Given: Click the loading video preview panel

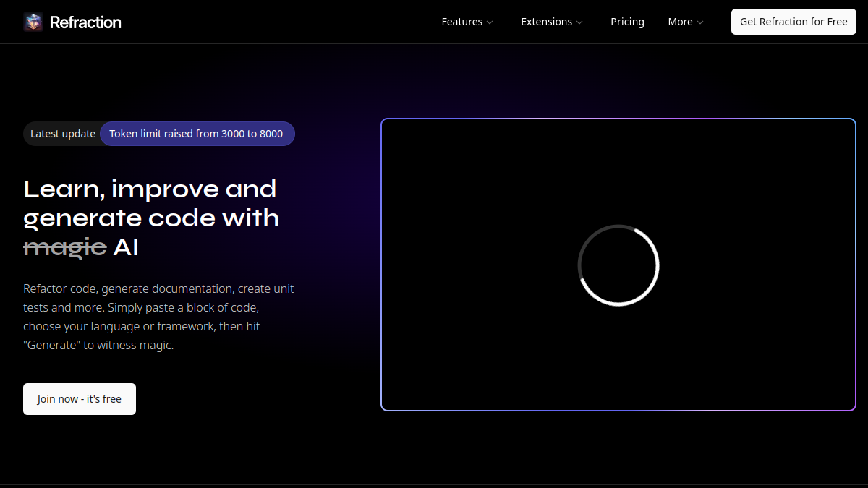Looking at the screenshot, I should pos(618,265).
